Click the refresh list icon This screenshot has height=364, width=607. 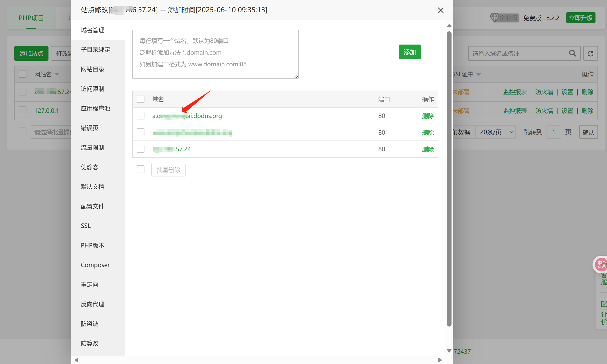[x=590, y=53]
